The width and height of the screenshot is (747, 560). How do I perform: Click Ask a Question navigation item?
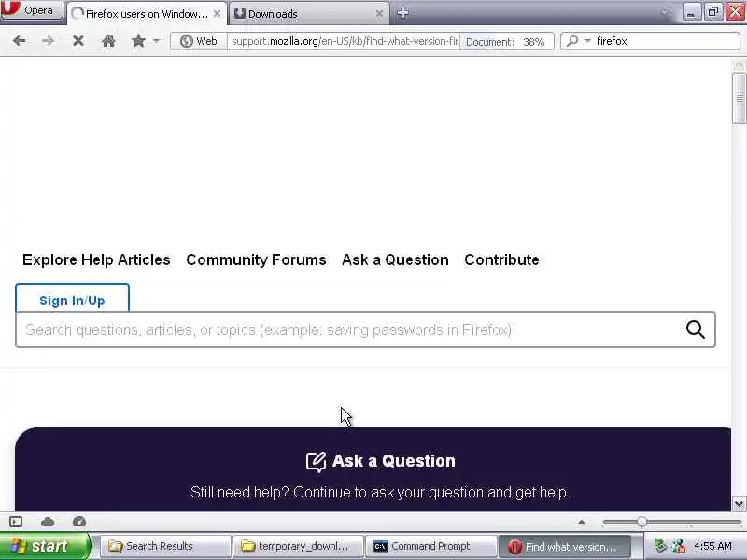point(395,260)
